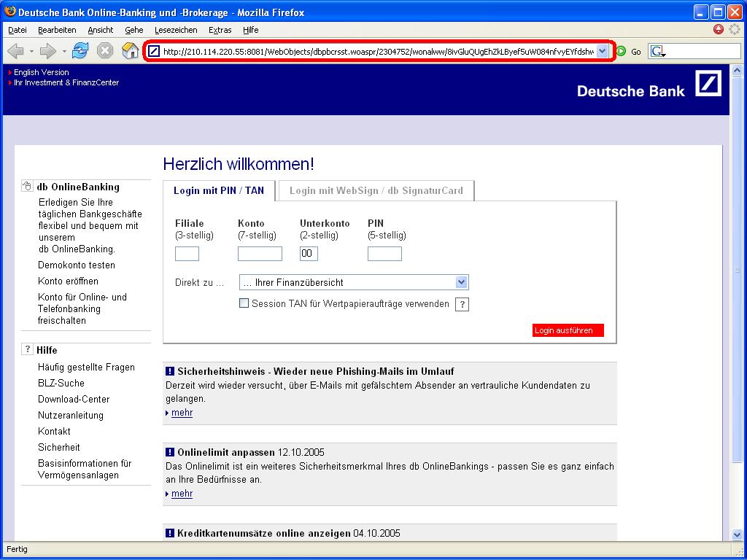This screenshot has width=747, height=560.
Task: Click the Filiale input field
Action: (187, 254)
